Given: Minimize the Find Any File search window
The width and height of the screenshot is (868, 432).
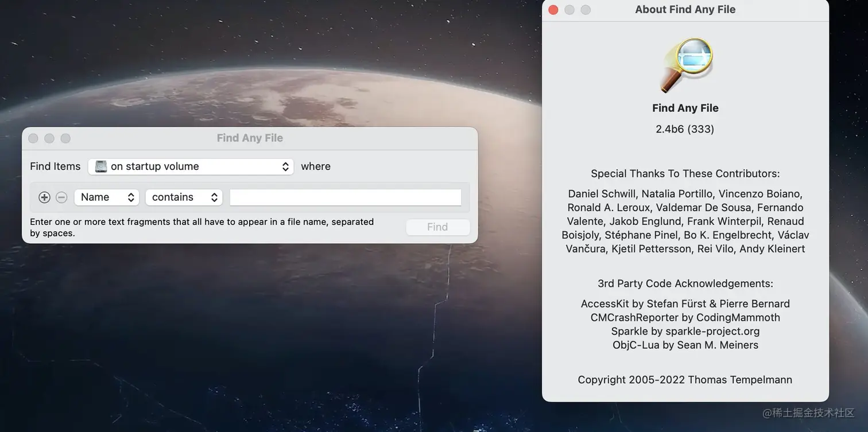Looking at the screenshot, I should [49, 138].
